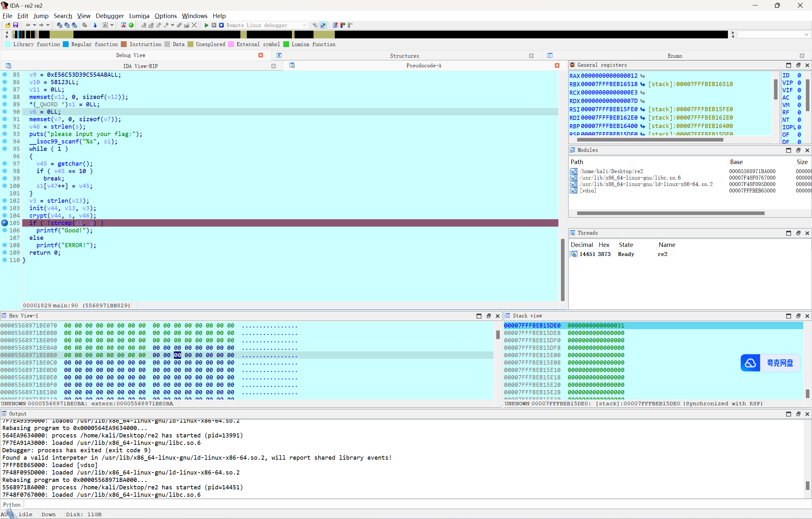Image resolution: width=812 pixels, height=519 pixels.
Task: Click the breakpoint list toolbar icon
Action: 335,25
